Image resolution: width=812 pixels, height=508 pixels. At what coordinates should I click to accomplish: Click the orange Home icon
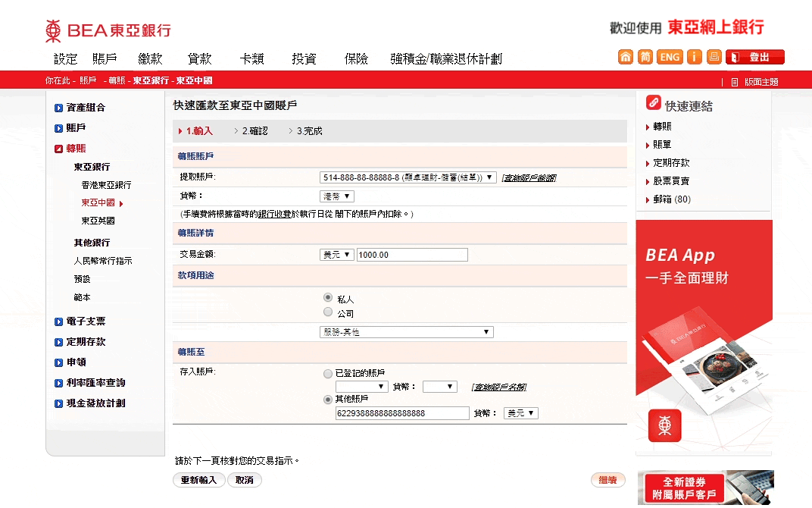[626, 57]
